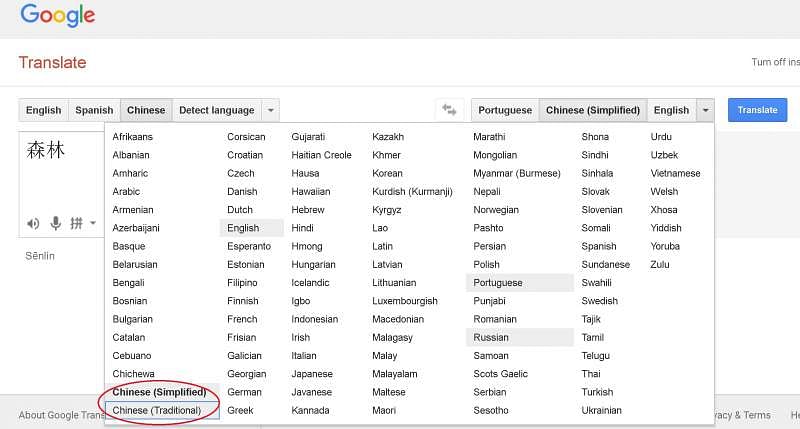Image resolution: width=800 pixels, height=429 pixels.
Task: Pick Arabic in the language list
Action: [126, 191]
